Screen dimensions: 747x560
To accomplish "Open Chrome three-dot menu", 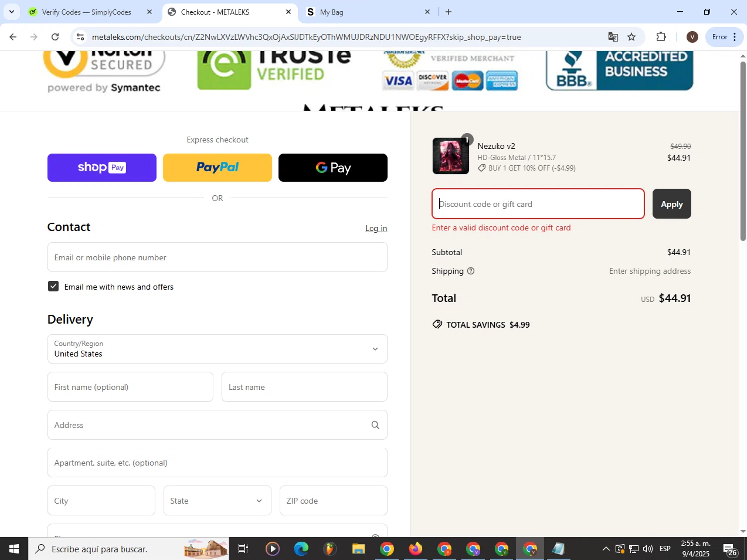I will [735, 37].
